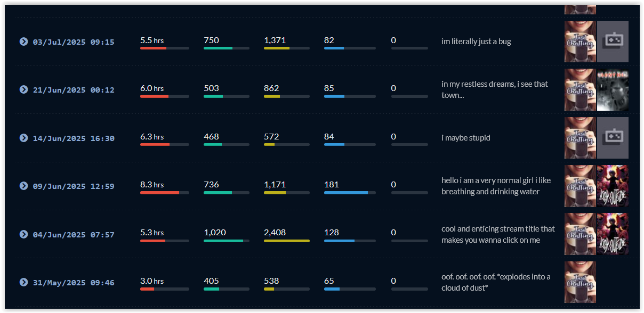This screenshot has height=313, width=644.
Task: Expand the 14/Jun/2025 16:30 stream row
Action: click(23, 138)
